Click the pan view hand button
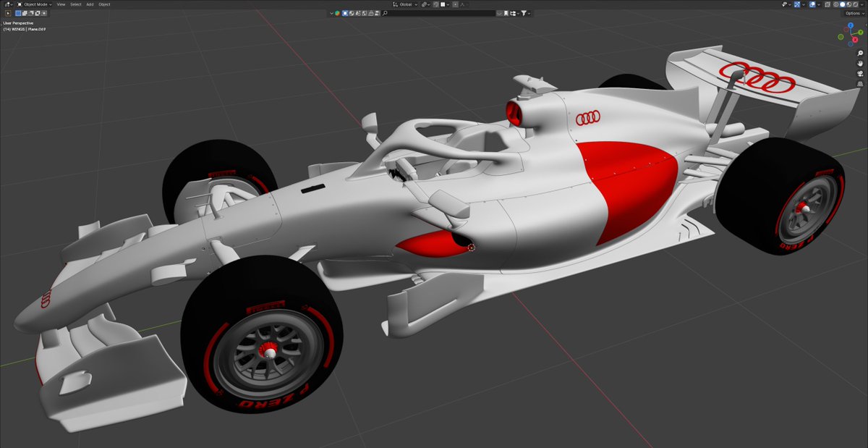The height and width of the screenshot is (448, 868). [x=860, y=64]
